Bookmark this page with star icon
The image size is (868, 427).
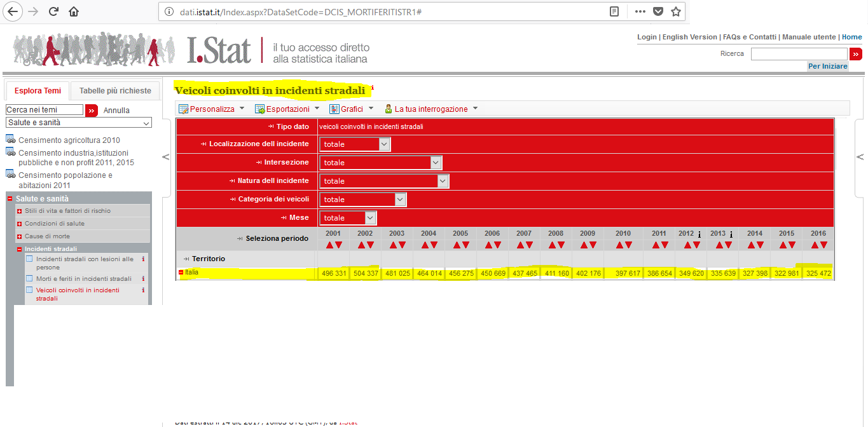[x=676, y=11]
